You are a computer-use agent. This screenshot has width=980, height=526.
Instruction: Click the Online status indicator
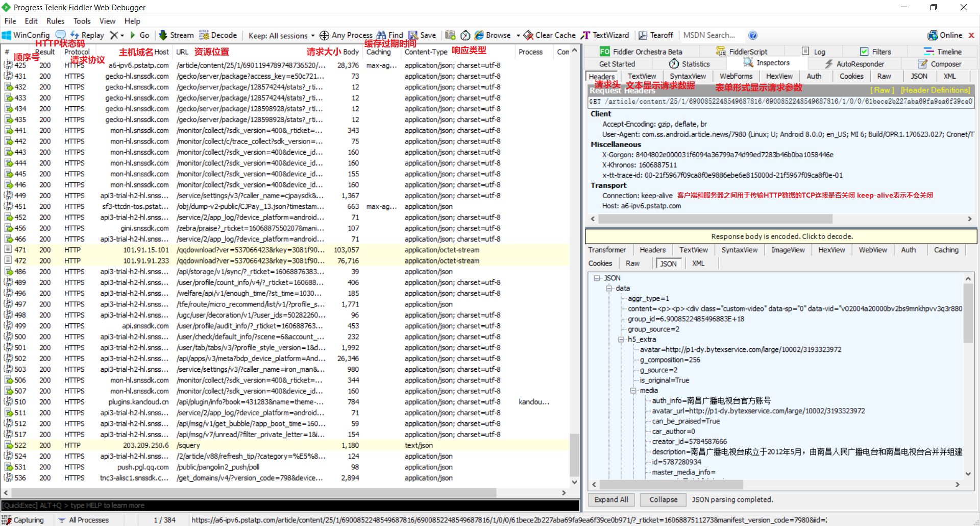945,35
